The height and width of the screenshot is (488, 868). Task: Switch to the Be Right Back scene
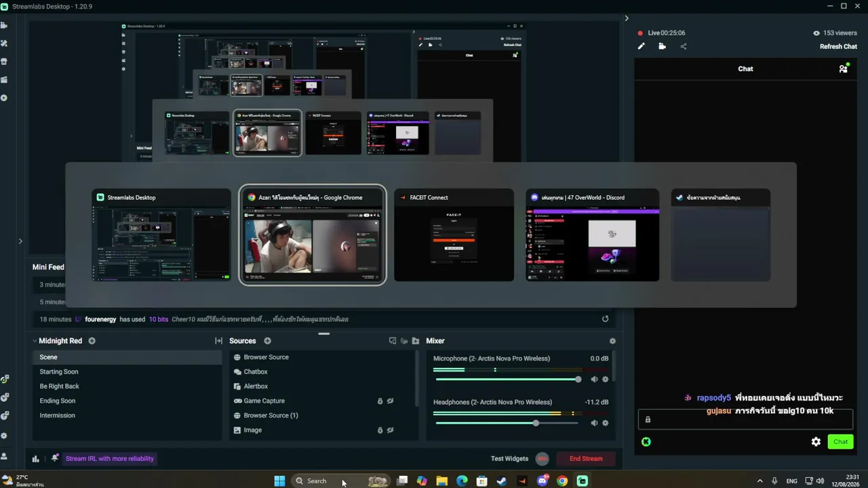click(x=127, y=386)
